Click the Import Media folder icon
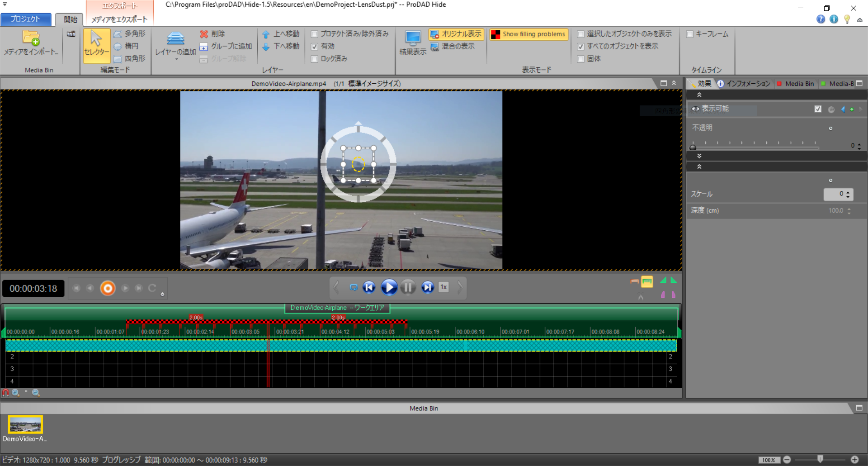868x466 pixels. click(31, 38)
